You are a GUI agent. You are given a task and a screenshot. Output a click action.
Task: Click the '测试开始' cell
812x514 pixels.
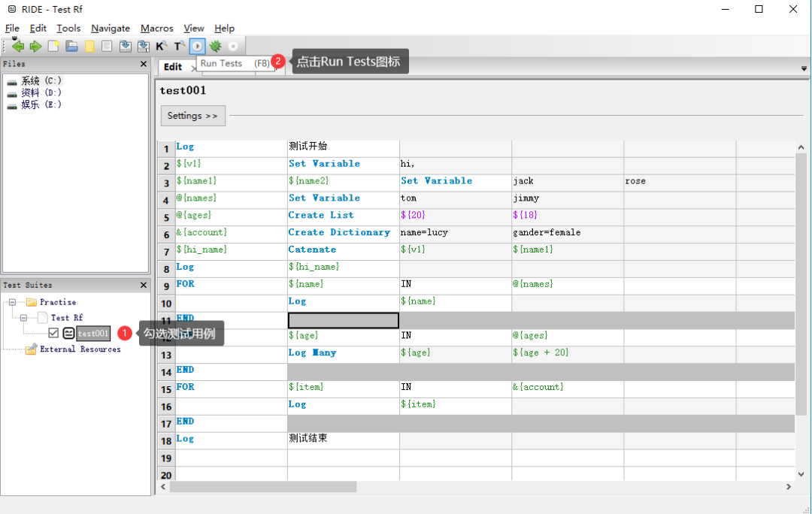tap(344, 149)
